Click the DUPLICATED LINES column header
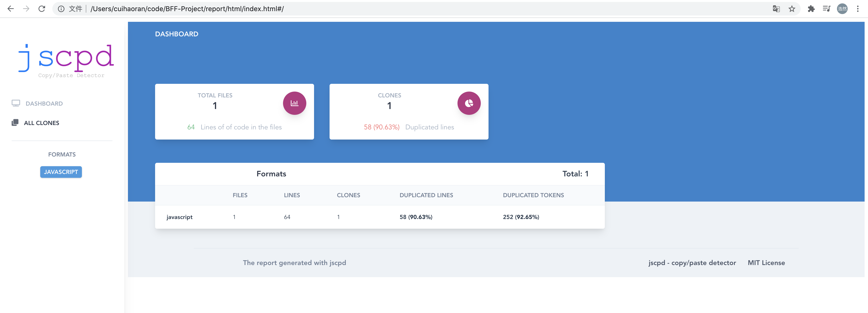The height and width of the screenshot is (313, 868). pyautogui.click(x=426, y=195)
